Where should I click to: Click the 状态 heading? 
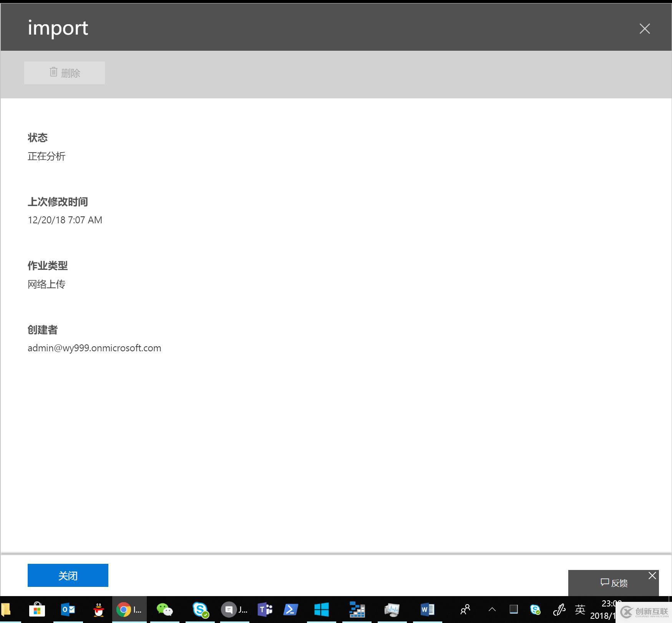point(38,138)
